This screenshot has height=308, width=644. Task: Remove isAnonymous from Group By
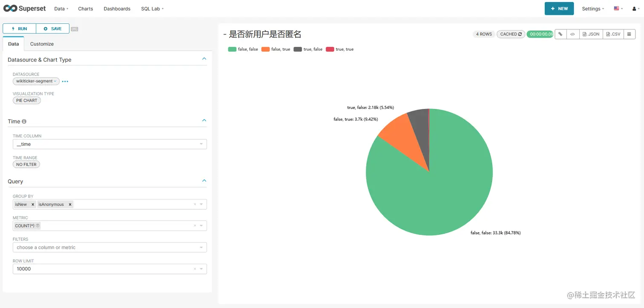point(70,205)
